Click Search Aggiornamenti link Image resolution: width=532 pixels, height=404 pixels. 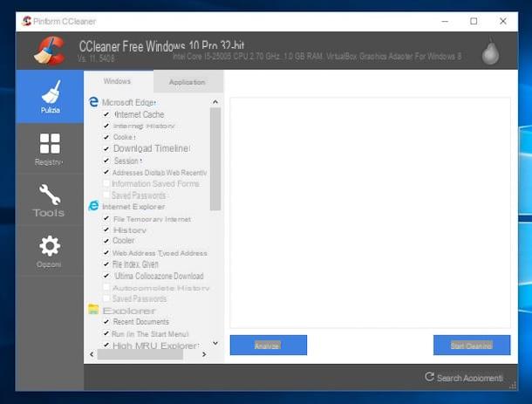click(469, 378)
